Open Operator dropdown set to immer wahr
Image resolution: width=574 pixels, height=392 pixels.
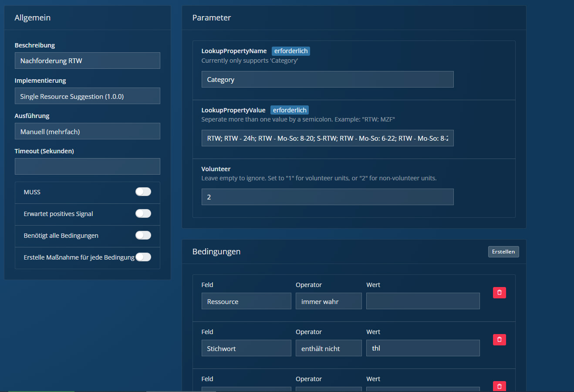pyautogui.click(x=328, y=301)
